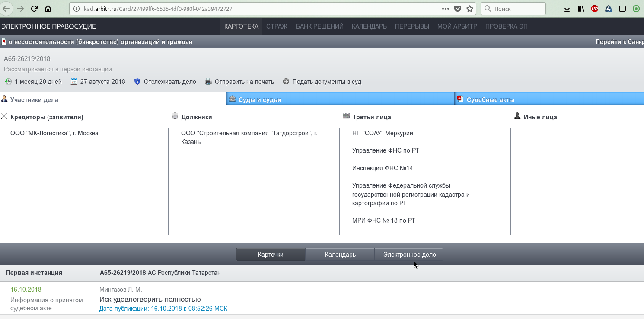The image size is (644, 319).
Task: Click the Электронное дело button
Action: [x=409, y=255]
